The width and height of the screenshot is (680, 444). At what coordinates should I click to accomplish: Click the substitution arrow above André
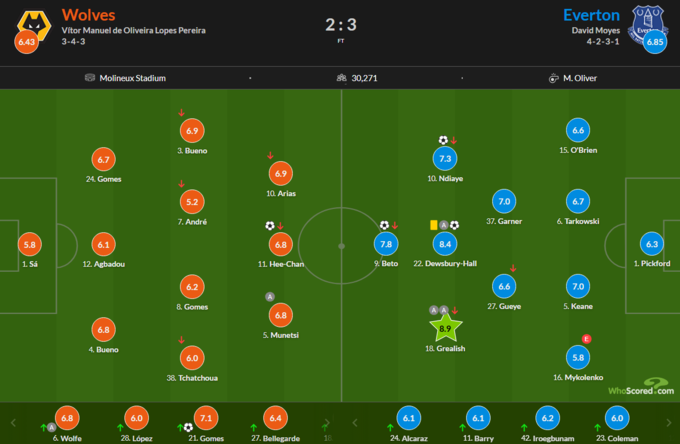coord(181,183)
